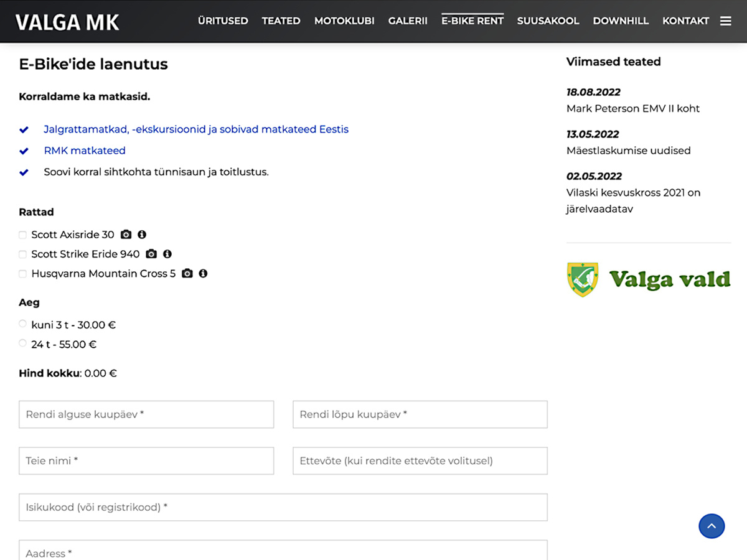Tick the Scott Strike Eride 940 checkbox
The image size is (747, 560).
tap(23, 254)
